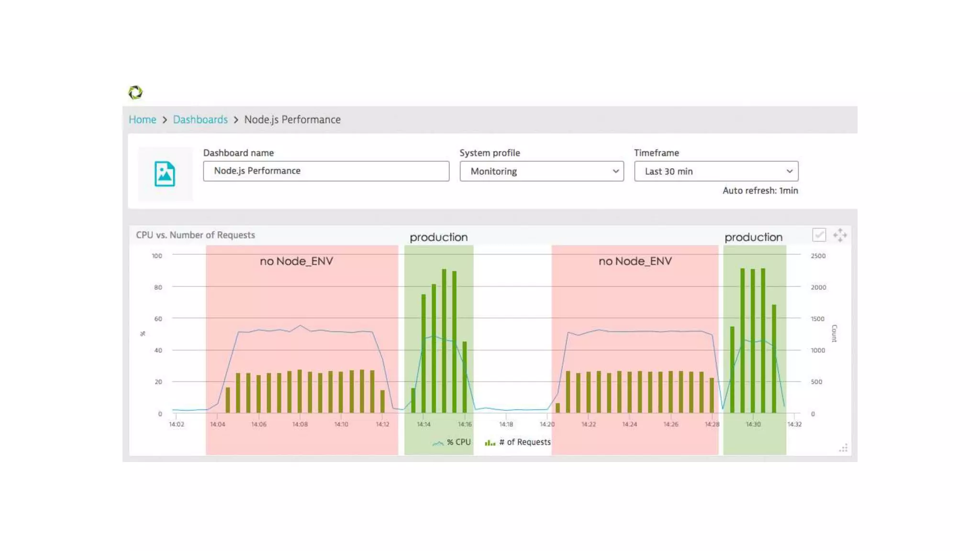The width and height of the screenshot is (980, 551).
Task: Toggle the chart tile select checkbox
Action: click(x=819, y=235)
